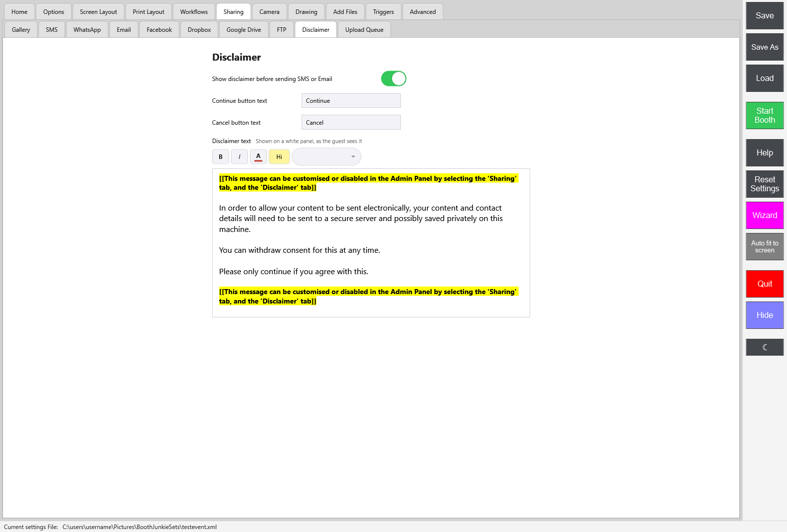Image resolution: width=787 pixels, height=532 pixels.
Task: Click the Hide button
Action: pos(765,315)
